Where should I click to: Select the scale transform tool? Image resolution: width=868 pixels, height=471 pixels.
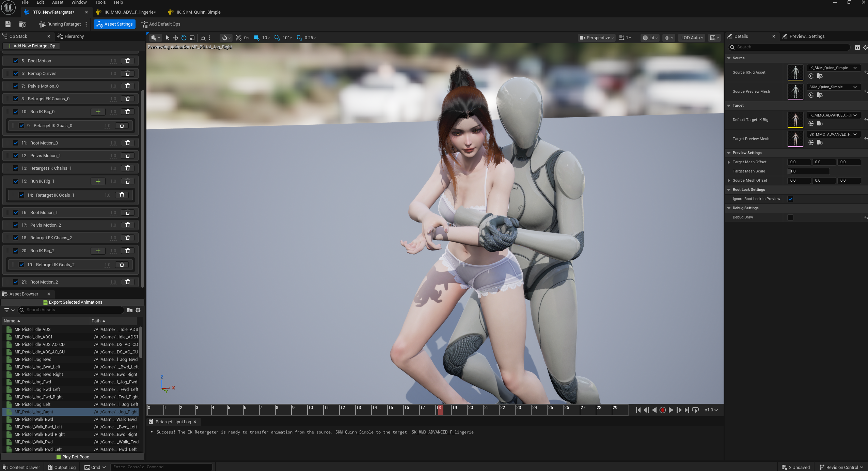coord(192,38)
